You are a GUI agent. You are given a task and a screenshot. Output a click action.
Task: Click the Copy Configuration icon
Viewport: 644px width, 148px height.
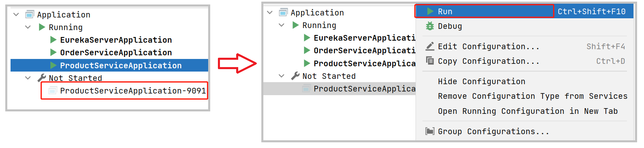430,61
